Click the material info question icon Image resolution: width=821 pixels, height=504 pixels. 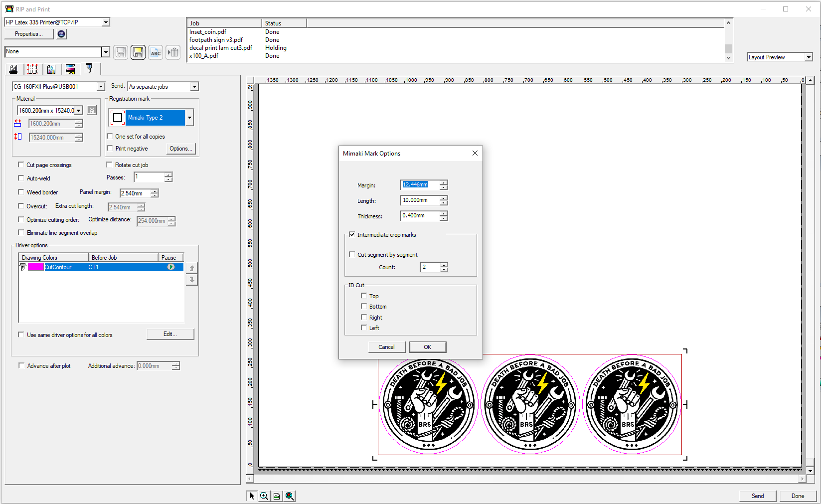click(92, 110)
